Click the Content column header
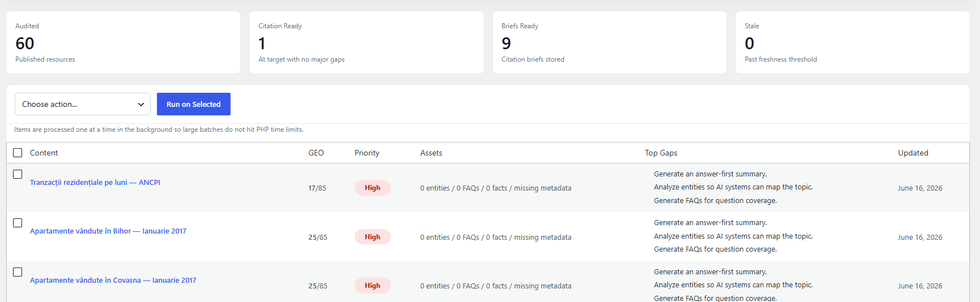 44,153
